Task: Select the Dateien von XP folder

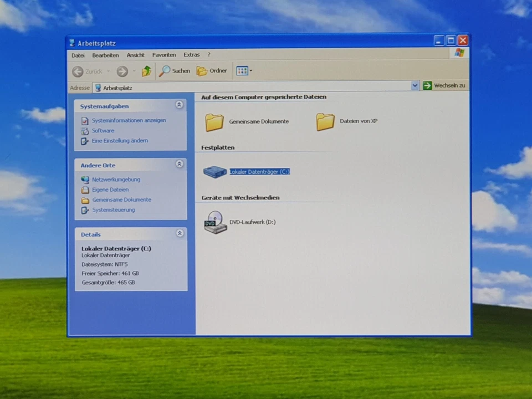Action: [x=325, y=122]
